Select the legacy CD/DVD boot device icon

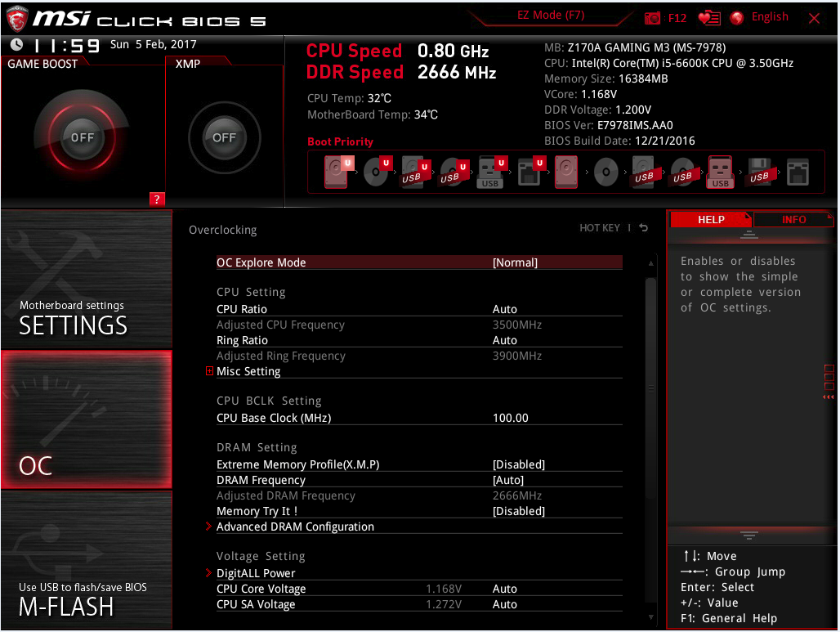tap(605, 172)
